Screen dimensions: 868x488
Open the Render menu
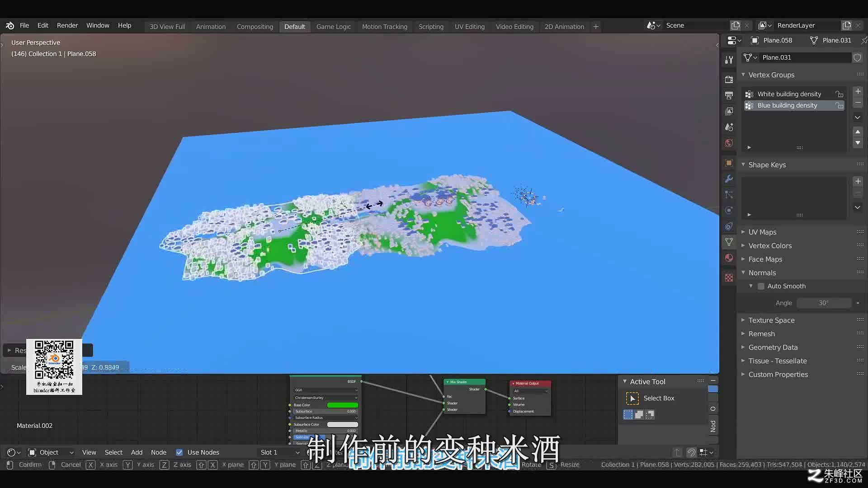tap(67, 26)
